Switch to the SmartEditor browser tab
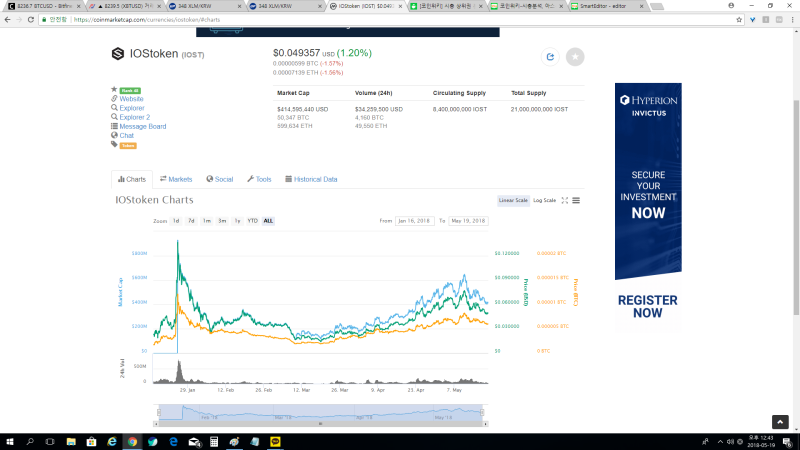This screenshot has height=450, width=800. point(607,6)
